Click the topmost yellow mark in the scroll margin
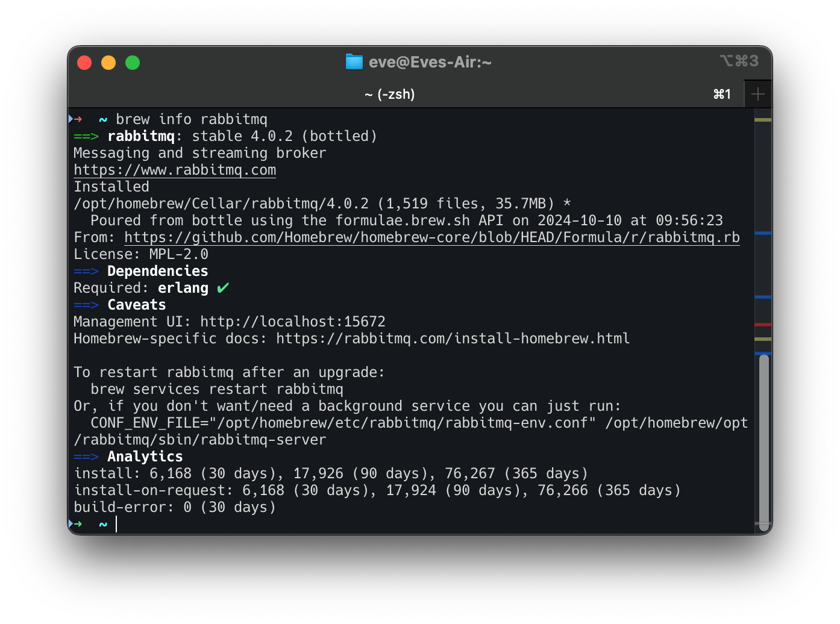This screenshot has width=840, height=624. 763,119
